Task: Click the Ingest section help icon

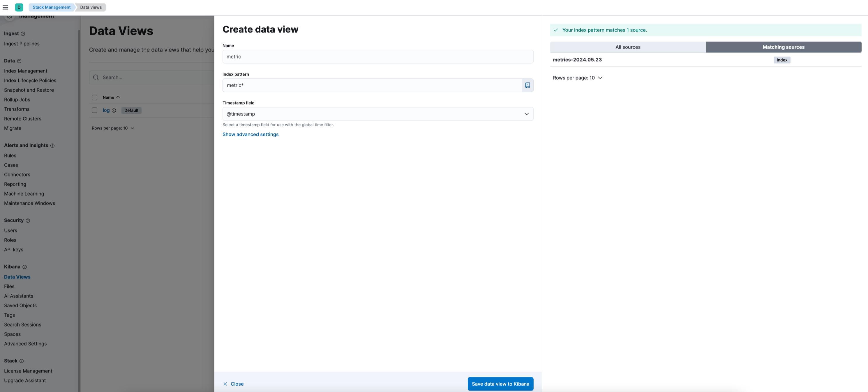Action: [23, 34]
